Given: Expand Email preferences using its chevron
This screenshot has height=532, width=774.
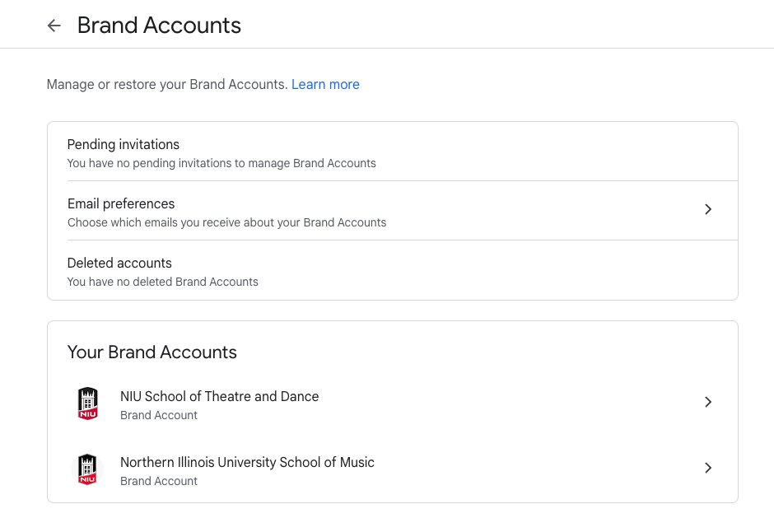Looking at the screenshot, I should pyautogui.click(x=708, y=209).
